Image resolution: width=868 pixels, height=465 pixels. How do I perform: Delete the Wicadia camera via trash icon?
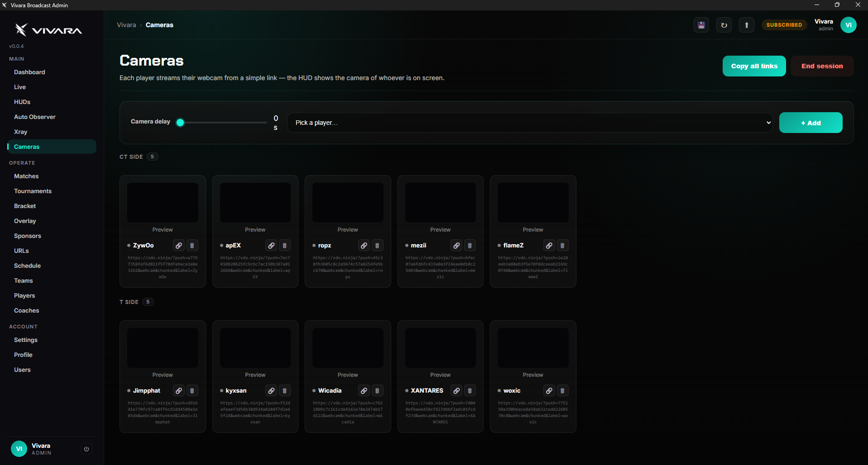point(377,390)
